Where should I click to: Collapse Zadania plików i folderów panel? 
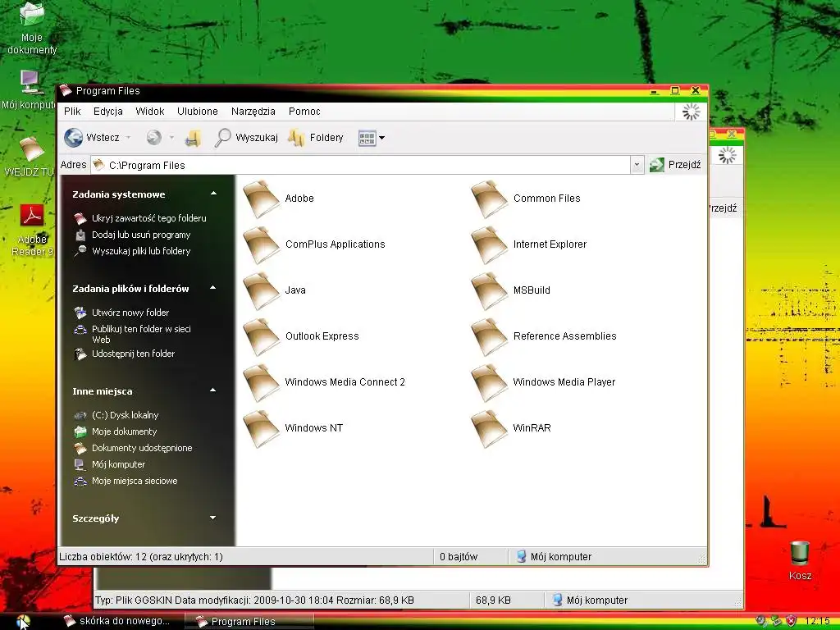click(x=212, y=288)
